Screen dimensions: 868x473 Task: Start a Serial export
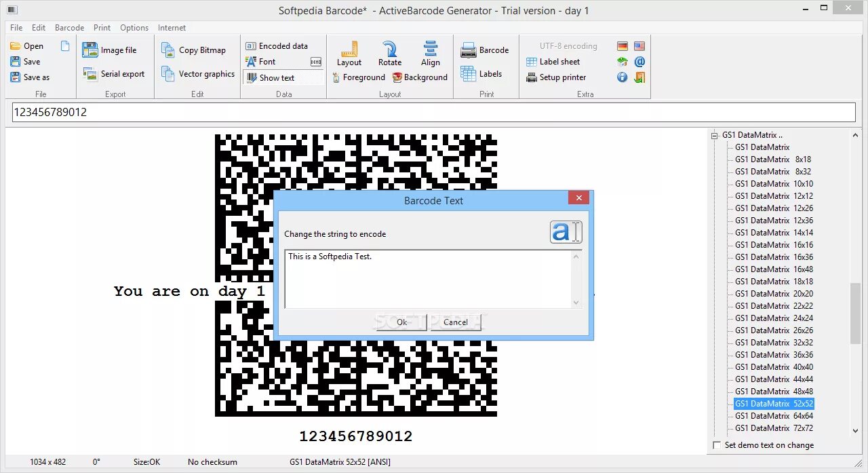113,74
